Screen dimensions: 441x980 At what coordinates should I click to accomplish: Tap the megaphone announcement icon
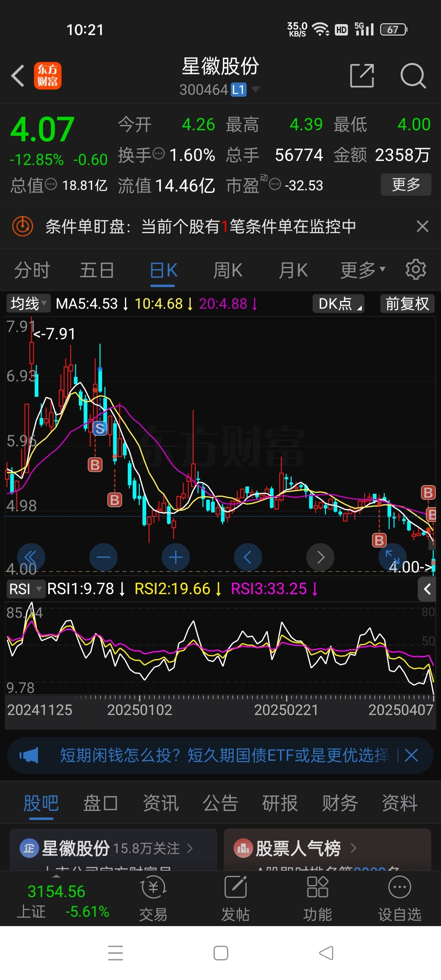coord(29,755)
